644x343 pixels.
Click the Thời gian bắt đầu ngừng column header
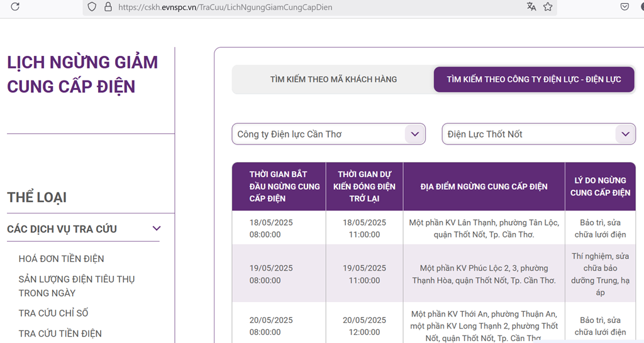(279, 187)
